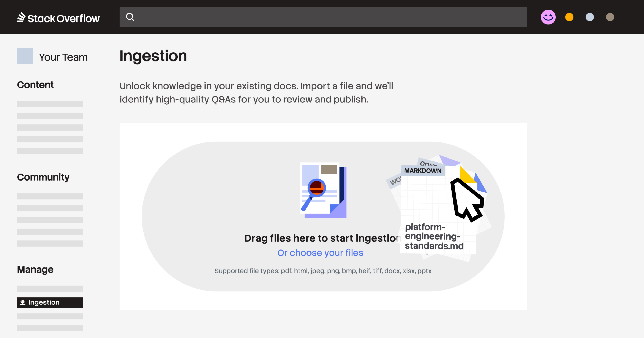Click the Ingestion download arrow icon
This screenshot has width=644, height=338.
23,302
